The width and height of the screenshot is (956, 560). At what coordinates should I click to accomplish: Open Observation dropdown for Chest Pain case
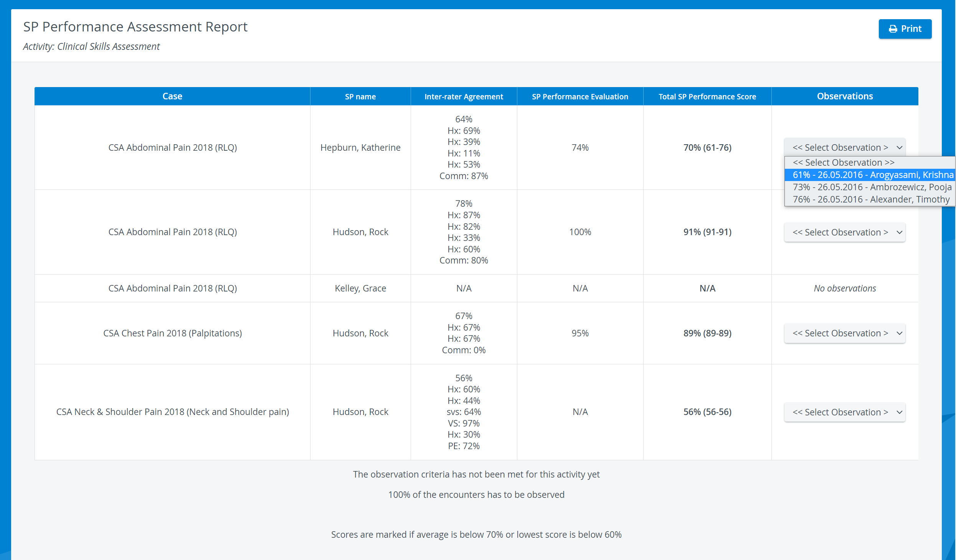pyautogui.click(x=844, y=333)
